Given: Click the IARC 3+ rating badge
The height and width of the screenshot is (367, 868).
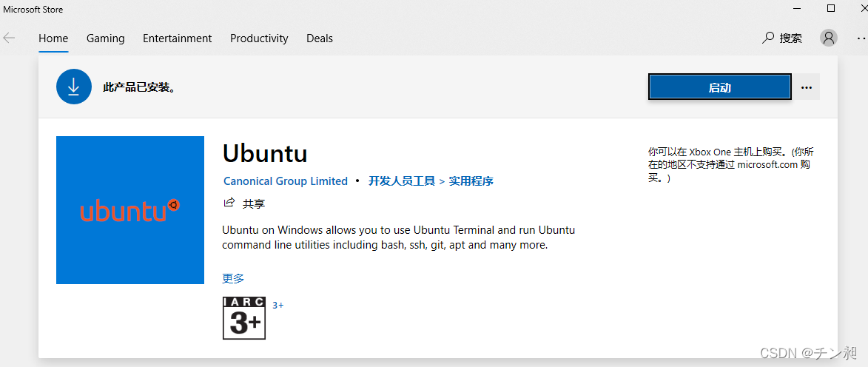Looking at the screenshot, I should [244, 318].
